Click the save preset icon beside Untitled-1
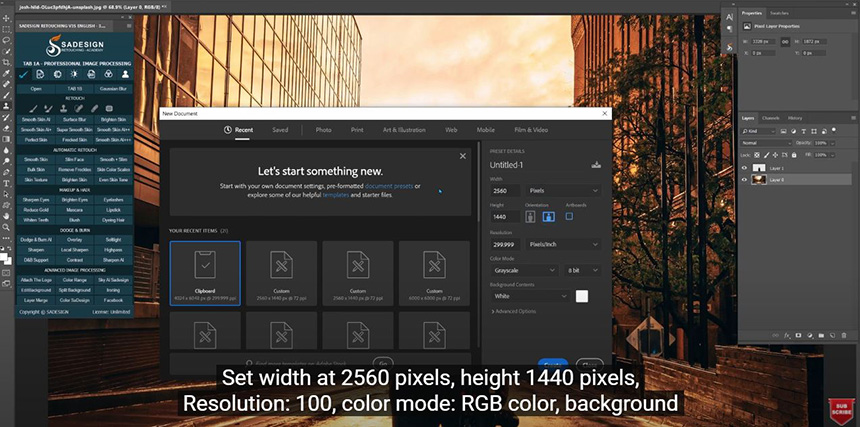The width and height of the screenshot is (860, 427). tap(597, 165)
